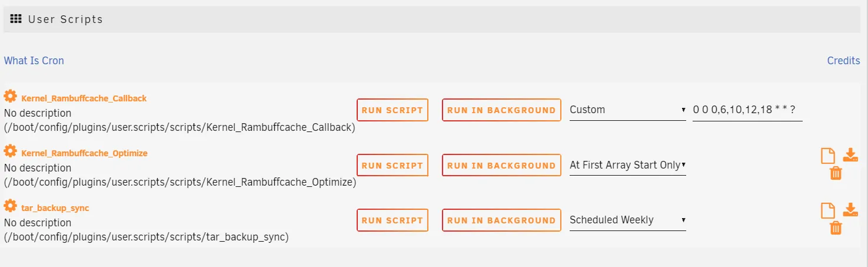
Task: Open Custom schedule dropdown for Callback script
Action: [x=627, y=110]
